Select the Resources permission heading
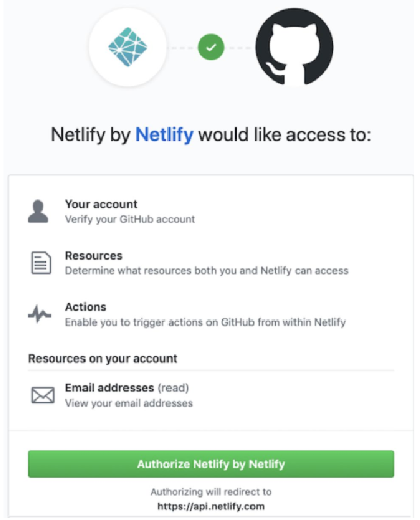The image size is (420, 520). pos(94,256)
